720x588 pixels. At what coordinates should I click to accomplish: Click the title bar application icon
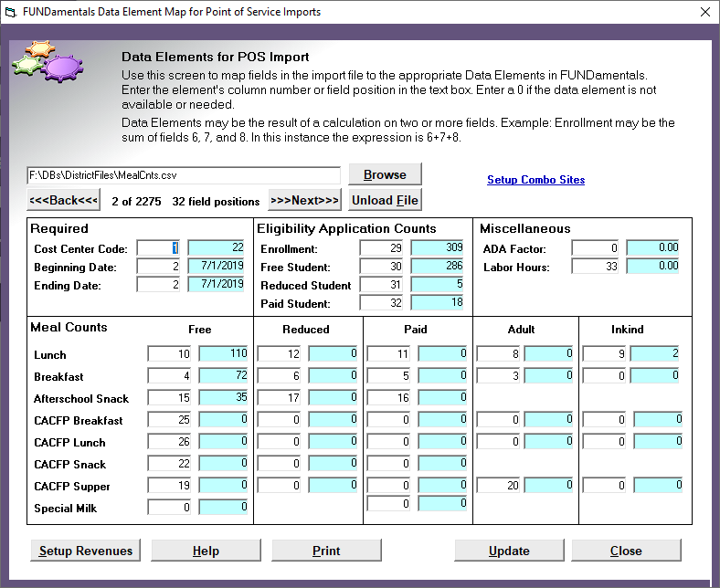coord(11,12)
